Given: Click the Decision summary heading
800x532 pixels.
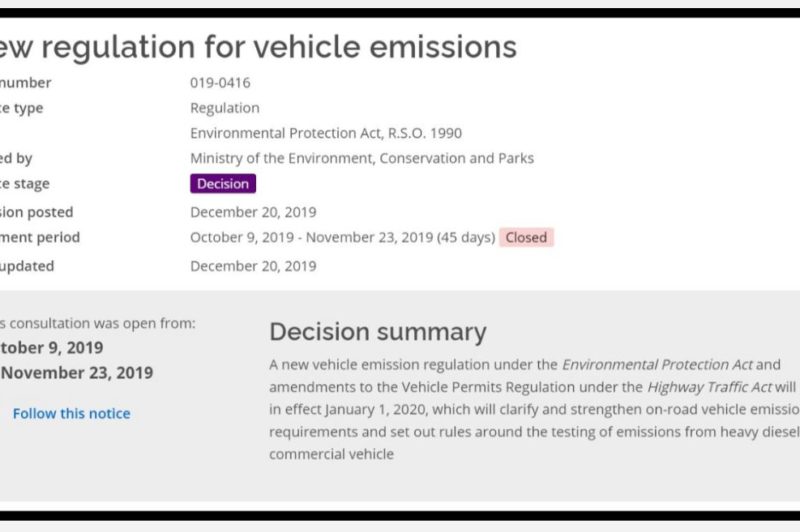Looking at the screenshot, I should [377, 332].
